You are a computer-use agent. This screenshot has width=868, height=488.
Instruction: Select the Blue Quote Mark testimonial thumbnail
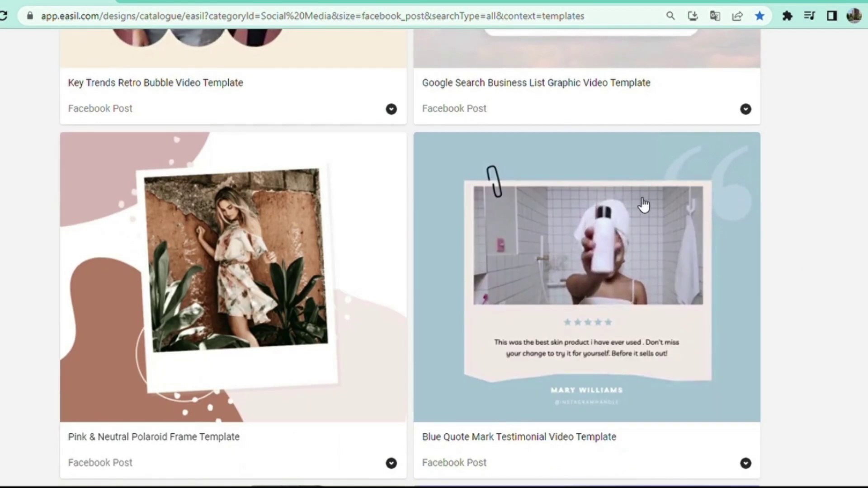(x=587, y=277)
